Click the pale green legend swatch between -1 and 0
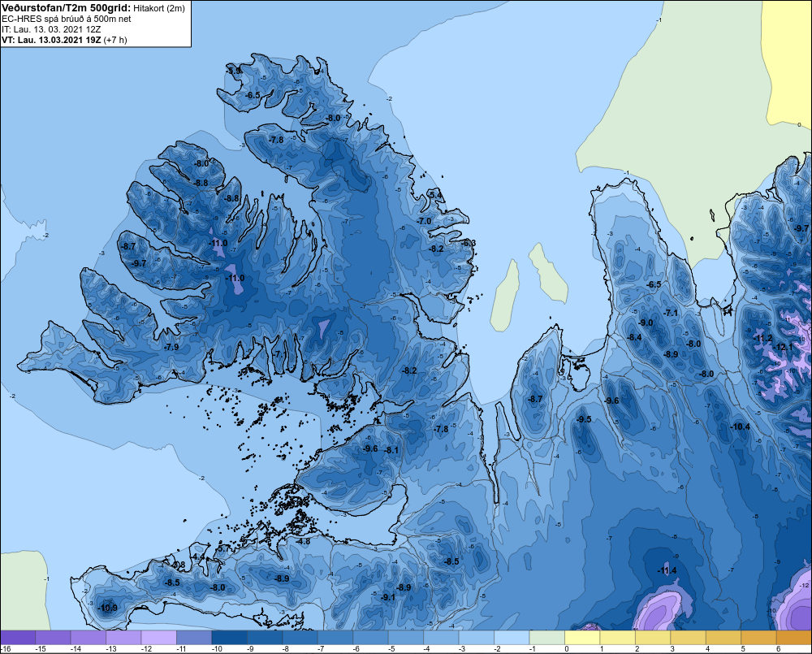This screenshot has width=812, height=654. (546, 638)
